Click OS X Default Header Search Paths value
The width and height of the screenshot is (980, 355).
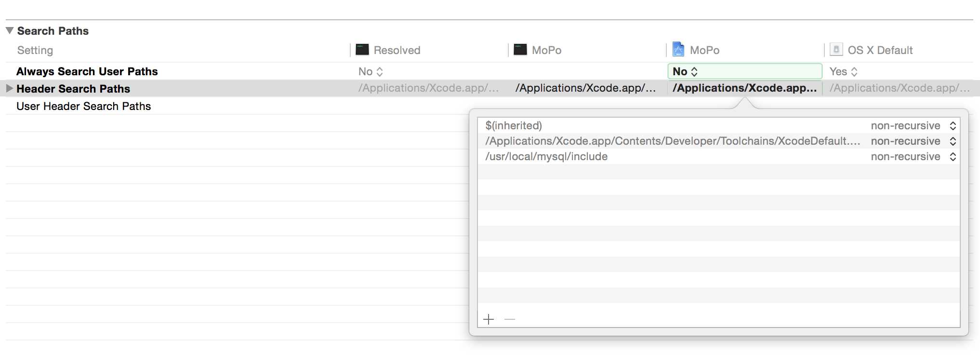[x=900, y=88]
